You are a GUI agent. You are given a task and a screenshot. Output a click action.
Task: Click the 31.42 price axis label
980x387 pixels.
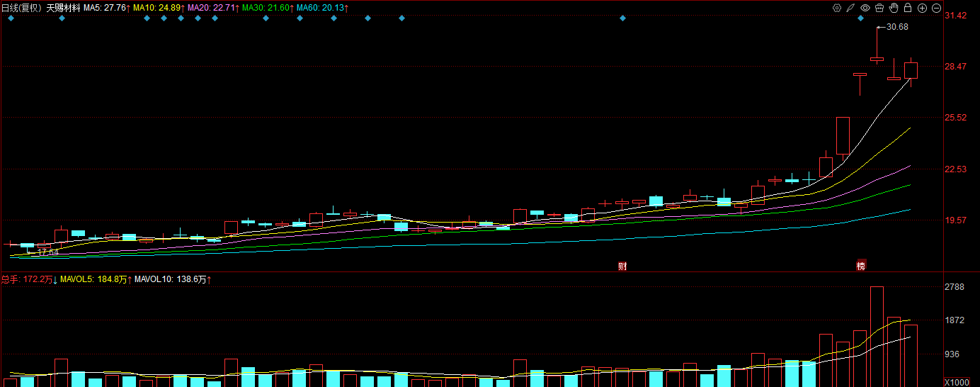(x=956, y=16)
